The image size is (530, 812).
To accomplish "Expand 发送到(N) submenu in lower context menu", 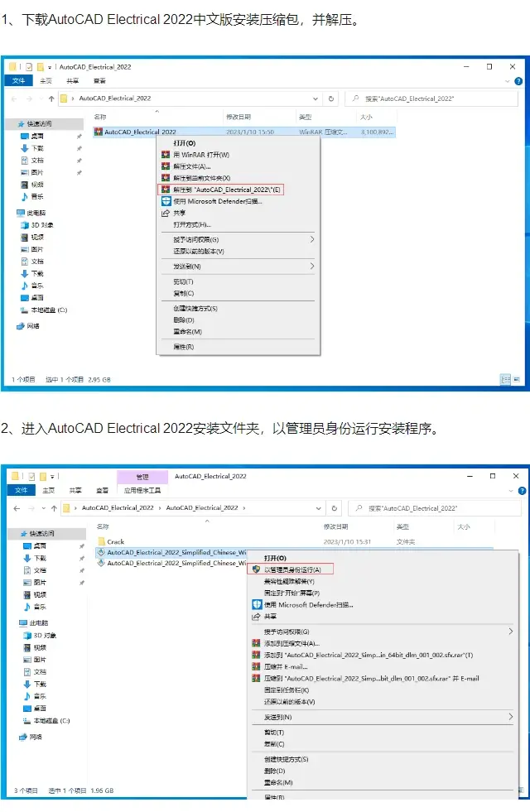I will click(x=511, y=717).
